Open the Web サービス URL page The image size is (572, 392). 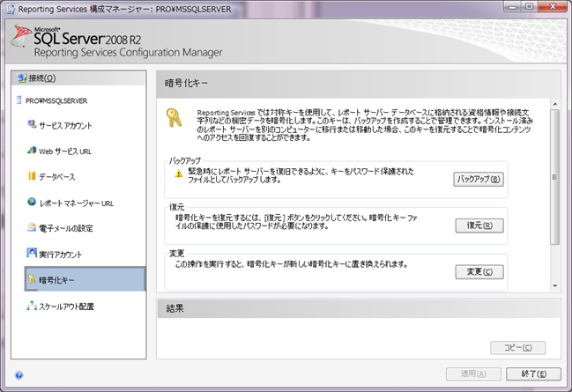coord(65,152)
